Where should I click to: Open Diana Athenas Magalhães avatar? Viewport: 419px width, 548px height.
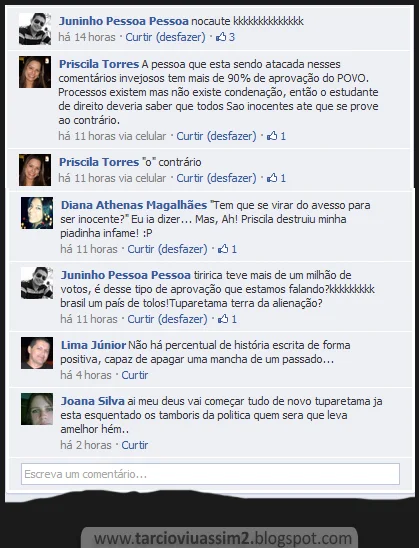pos(37,213)
